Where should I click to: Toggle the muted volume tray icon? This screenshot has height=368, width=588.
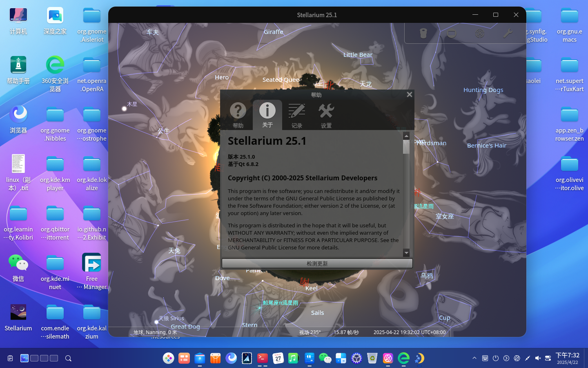(x=538, y=358)
